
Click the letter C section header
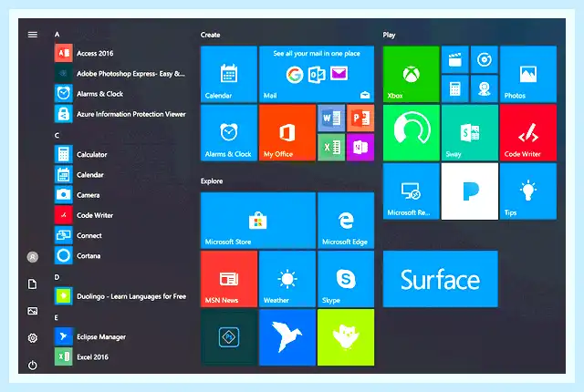click(x=57, y=136)
